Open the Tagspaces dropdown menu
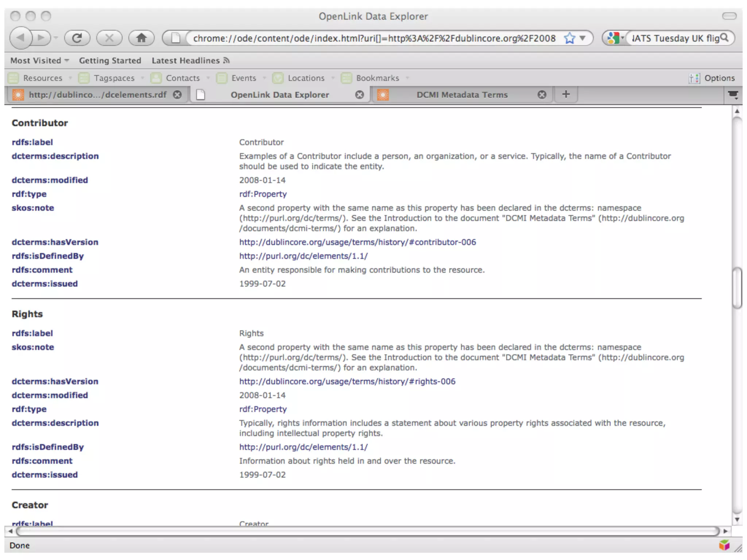Viewport: 747px width, 560px height. (113, 78)
